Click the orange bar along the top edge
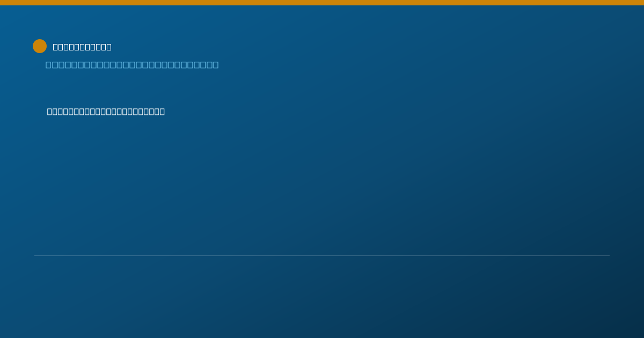Screen dimensions: 644x338 pos(322,3)
